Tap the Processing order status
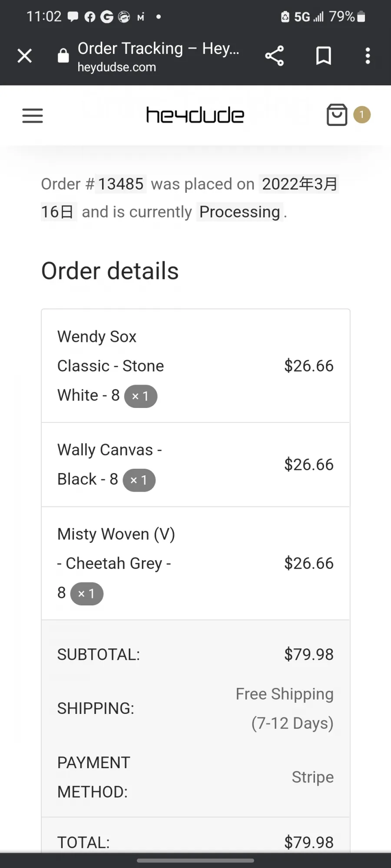This screenshot has width=391, height=868. point(240,212)
